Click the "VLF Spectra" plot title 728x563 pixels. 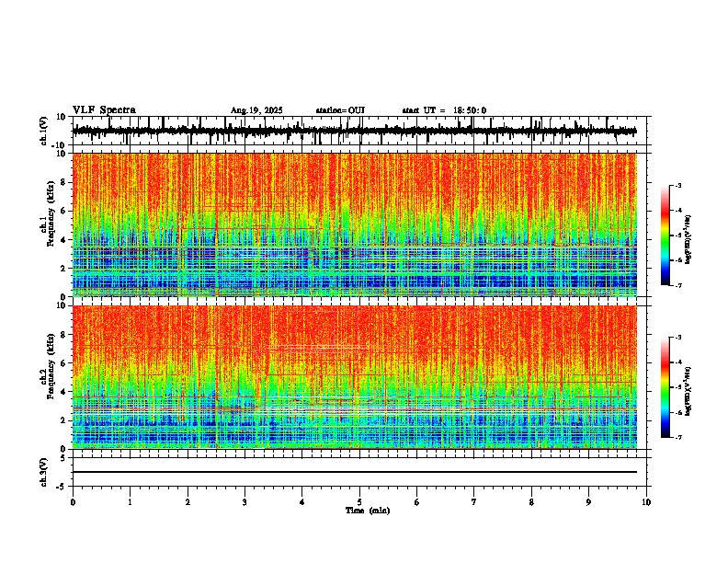pos(104,110)
